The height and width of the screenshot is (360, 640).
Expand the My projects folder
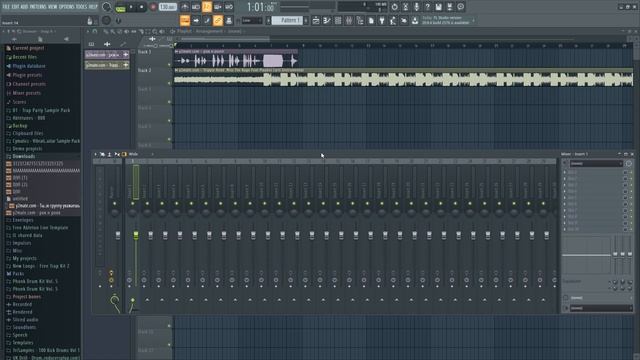pos(24,258)
